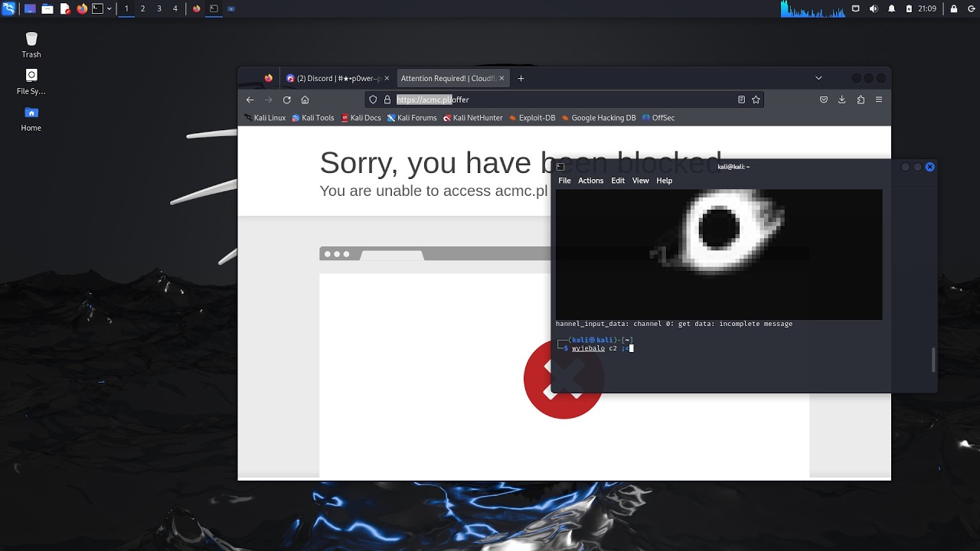Open terminal emulator from panel launcher
This screenshot has width=980, height=551.
coord(97,8)
